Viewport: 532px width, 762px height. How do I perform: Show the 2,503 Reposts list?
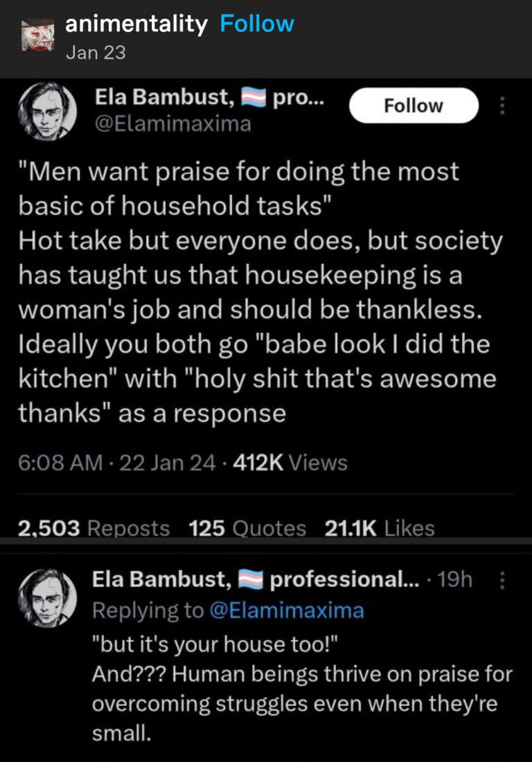click(x=94, y=528)
